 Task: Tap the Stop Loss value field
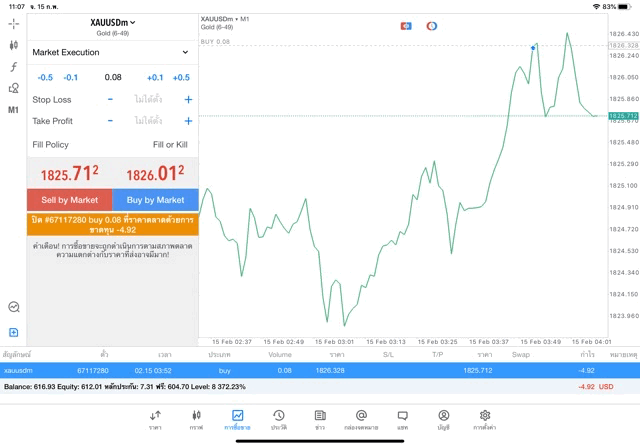pyautogui.click(x=149, y=99)
